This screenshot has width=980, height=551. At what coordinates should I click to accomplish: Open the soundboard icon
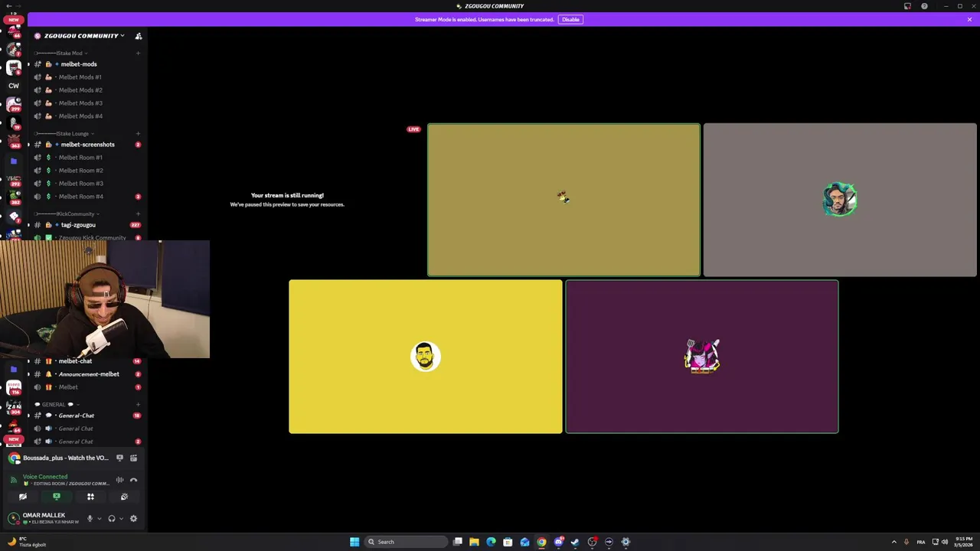click(124, 497)
